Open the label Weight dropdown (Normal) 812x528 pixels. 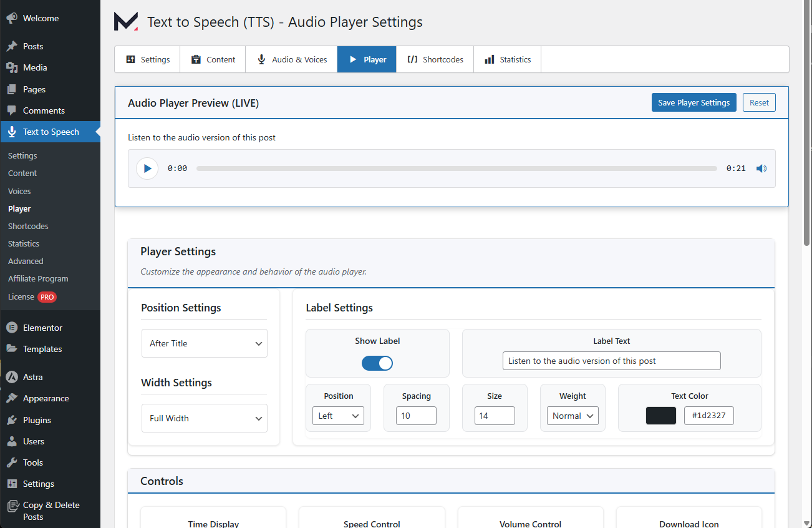pos(573,416)
